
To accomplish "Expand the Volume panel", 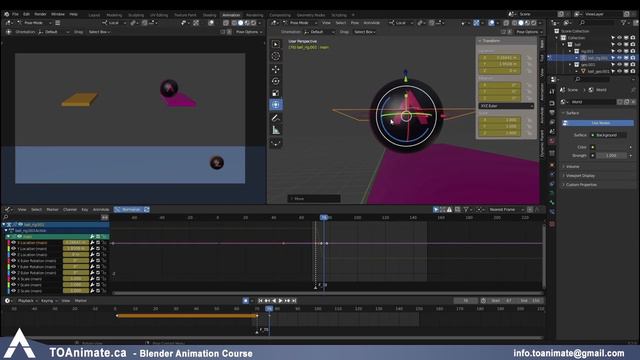I will tap(572, 167).
